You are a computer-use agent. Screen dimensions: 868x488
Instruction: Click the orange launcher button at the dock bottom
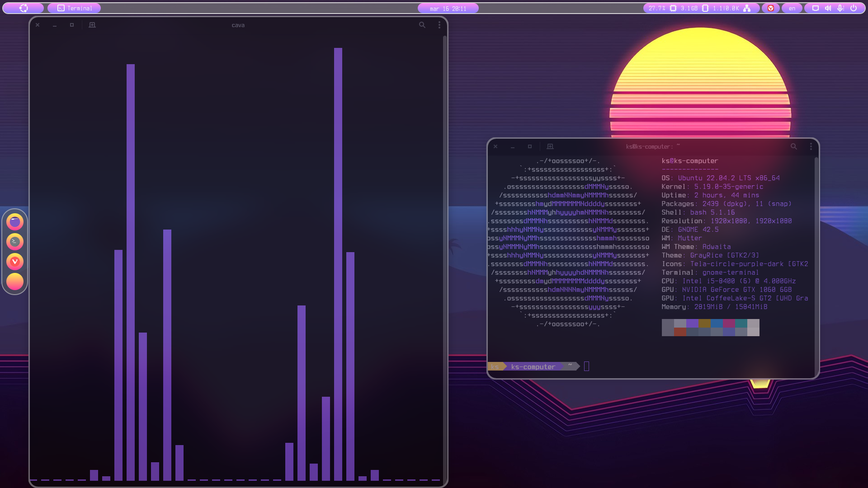tap(15, 282)
